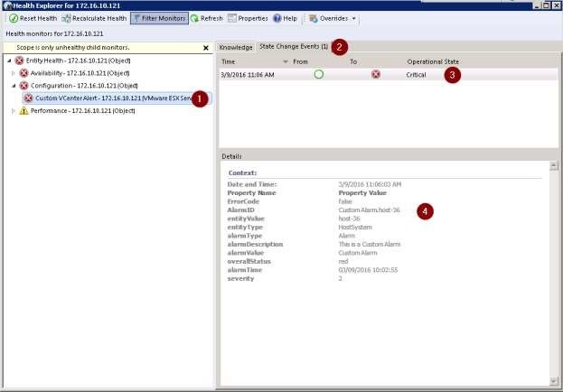Collapse the Entity Health tree node
The height and width of the screenshot is (392, 563).
coord(9,60)
